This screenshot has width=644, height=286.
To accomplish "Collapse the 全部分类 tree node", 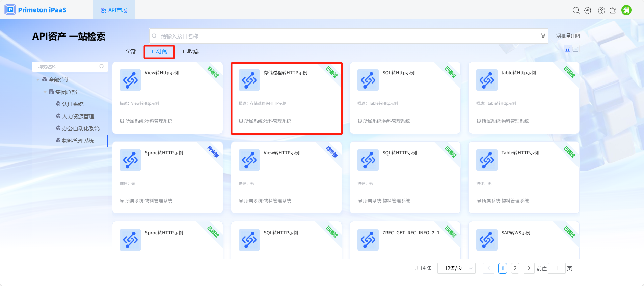I will coord(38,80).
